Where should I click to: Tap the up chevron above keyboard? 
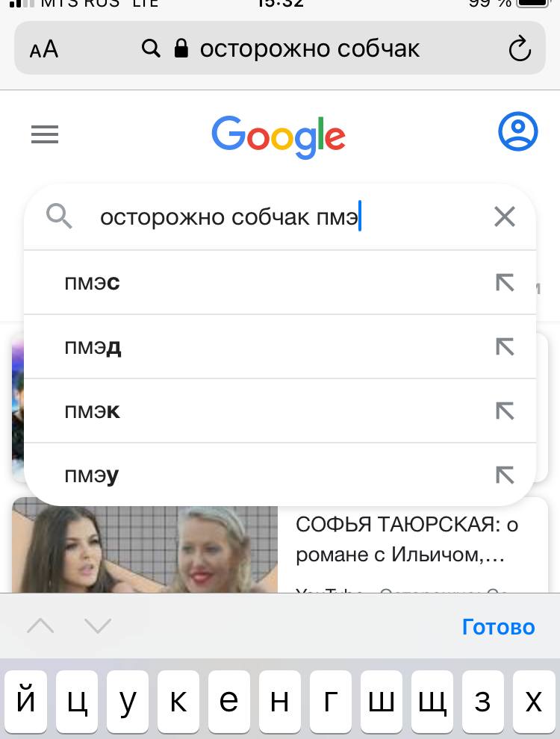coord(40,626)
